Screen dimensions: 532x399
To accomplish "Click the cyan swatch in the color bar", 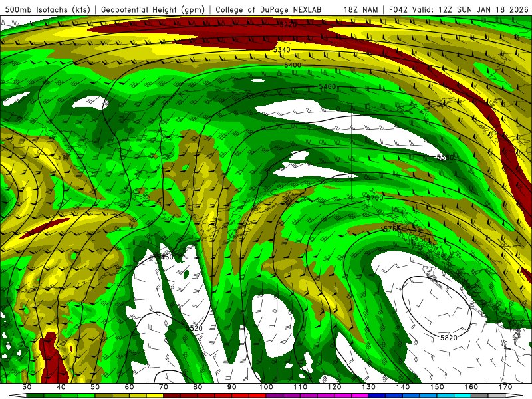I will coord(462,396).
